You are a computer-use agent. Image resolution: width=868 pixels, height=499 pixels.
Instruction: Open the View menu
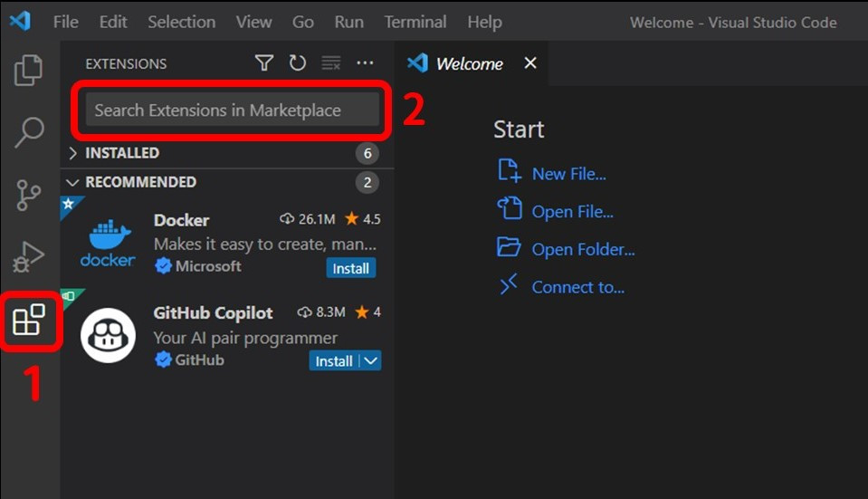(253, 22)
